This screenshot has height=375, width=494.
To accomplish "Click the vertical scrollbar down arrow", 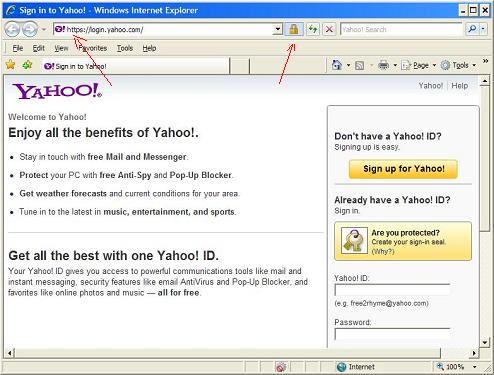I will coord(485,342).
